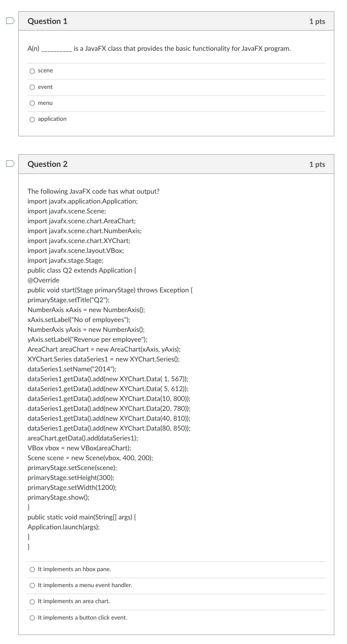Select 'It implements an hbox pane'

(x=32, y=569)
